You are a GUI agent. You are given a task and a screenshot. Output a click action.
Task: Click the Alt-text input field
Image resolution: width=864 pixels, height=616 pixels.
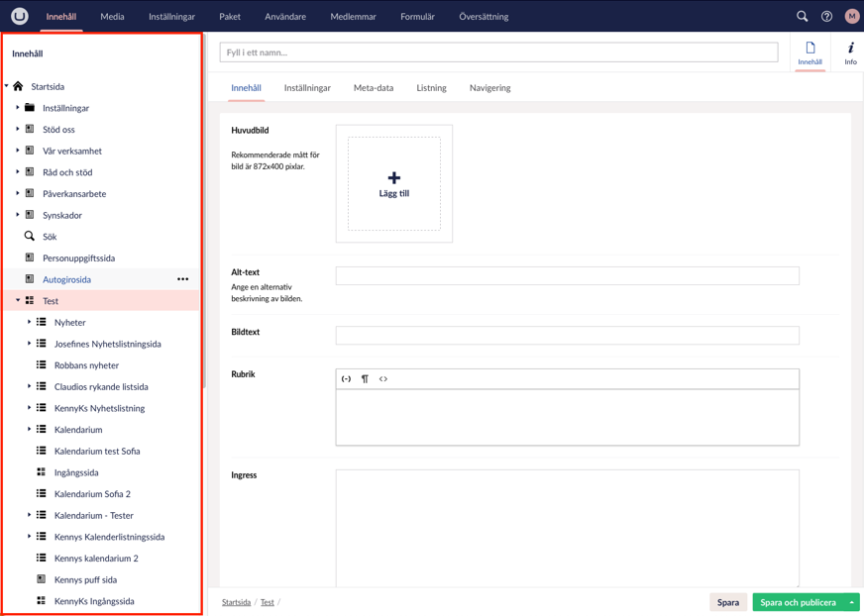pos(567,276)
